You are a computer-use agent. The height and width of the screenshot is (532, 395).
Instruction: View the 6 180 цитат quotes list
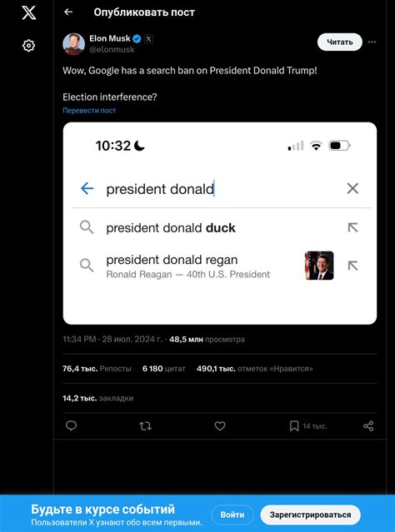click(x=163, y=369)
